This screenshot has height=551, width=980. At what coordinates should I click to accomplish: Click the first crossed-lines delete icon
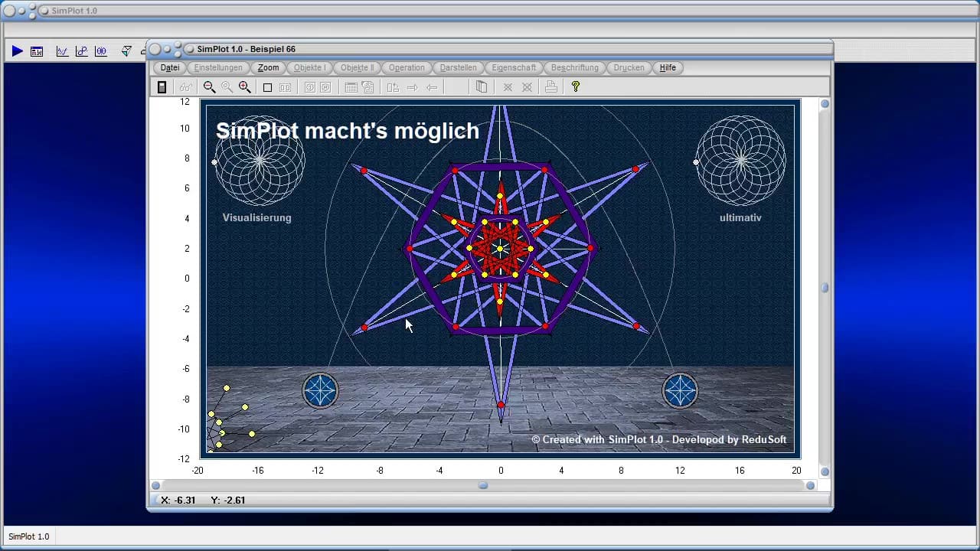tap(507, 87)
